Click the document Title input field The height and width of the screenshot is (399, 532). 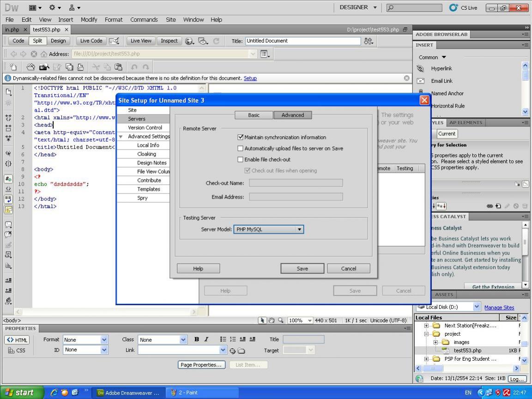coord(303,41)
